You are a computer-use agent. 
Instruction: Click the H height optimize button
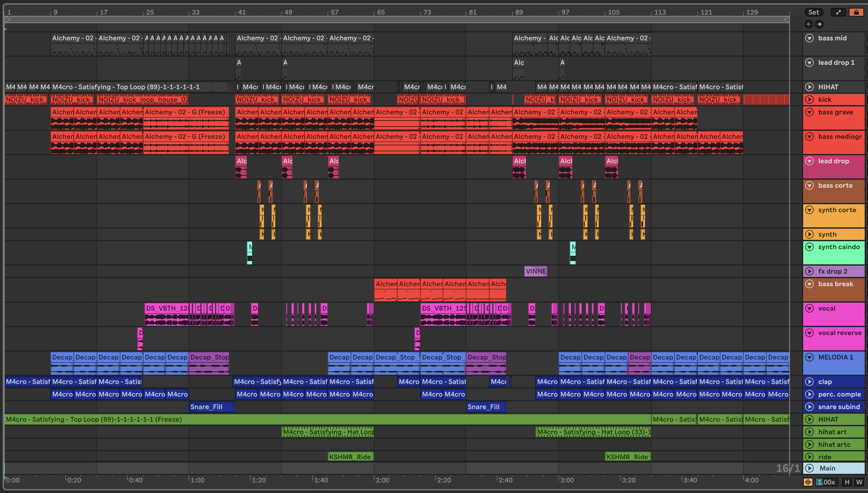pos(847,482)
